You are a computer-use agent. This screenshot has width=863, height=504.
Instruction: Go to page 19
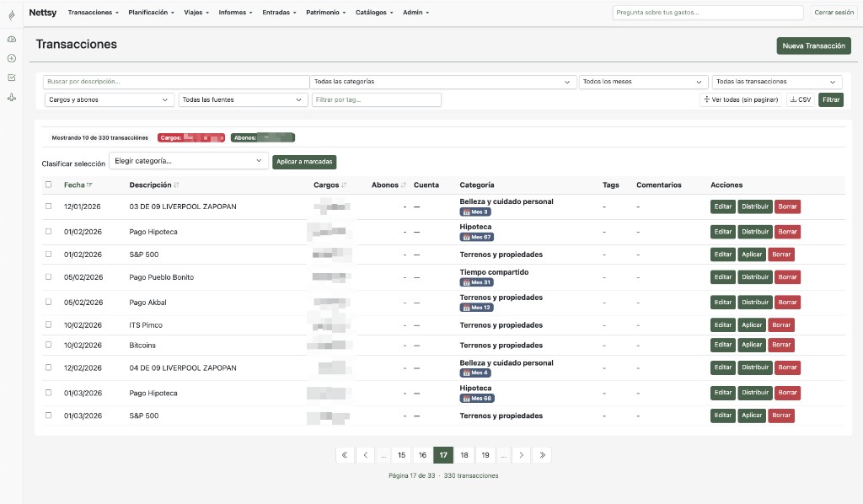[x=485, y=455]
